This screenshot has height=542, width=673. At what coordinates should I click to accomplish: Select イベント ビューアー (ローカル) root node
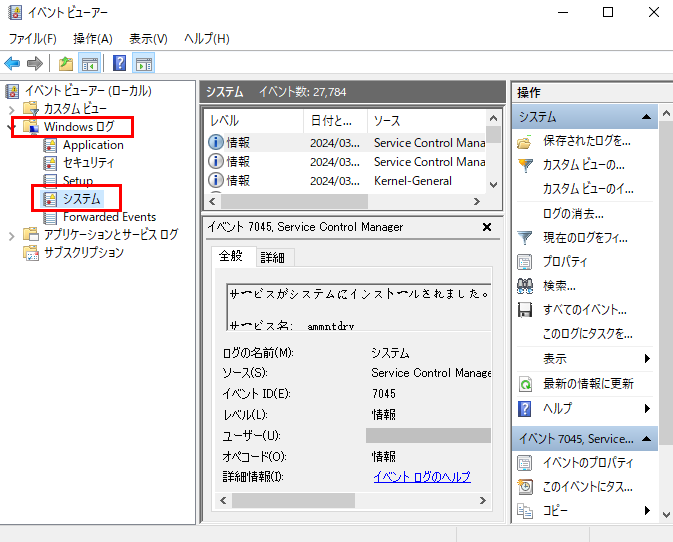click(x=88, y=91)
